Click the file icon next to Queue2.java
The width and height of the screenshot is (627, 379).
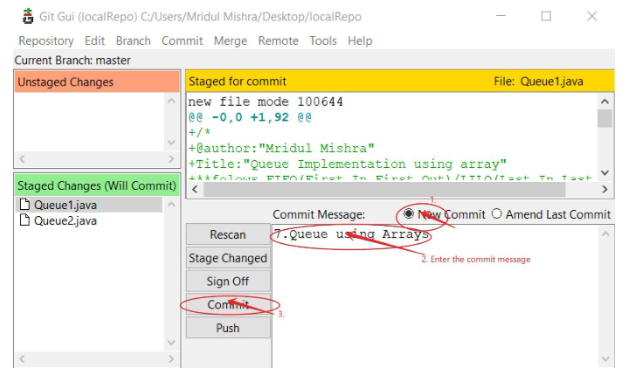pyautogui.click(x=25, y=220)
